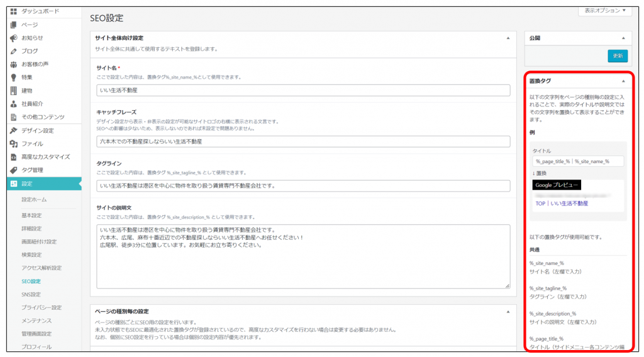The height and width of the screenshot is (357, 644).
Task: Collapse the 置換タグ panel
Action: pos(623,81)
